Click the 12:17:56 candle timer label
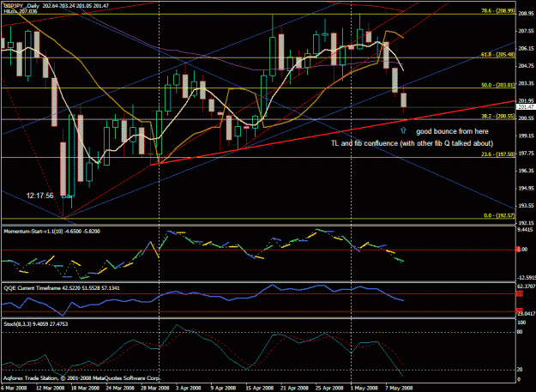Screen dimensions: 536x392 click(40, 196)
